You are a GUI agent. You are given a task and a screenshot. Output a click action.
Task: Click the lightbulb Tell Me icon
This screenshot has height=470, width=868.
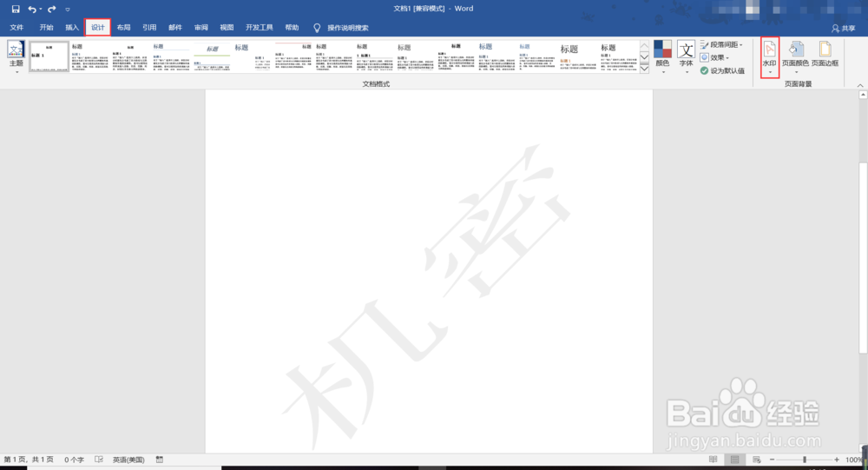pos(317,28)
